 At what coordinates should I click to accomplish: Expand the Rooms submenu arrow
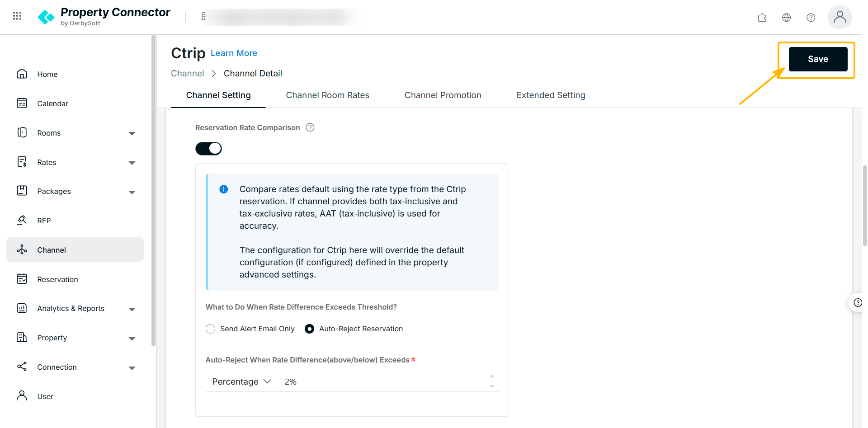pos(132,133)
